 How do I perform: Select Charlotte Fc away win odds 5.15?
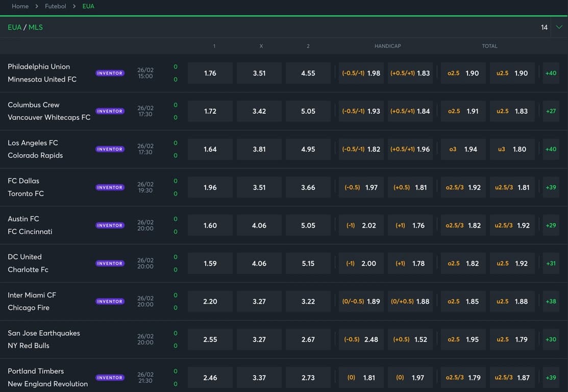[x=308, y=263]
